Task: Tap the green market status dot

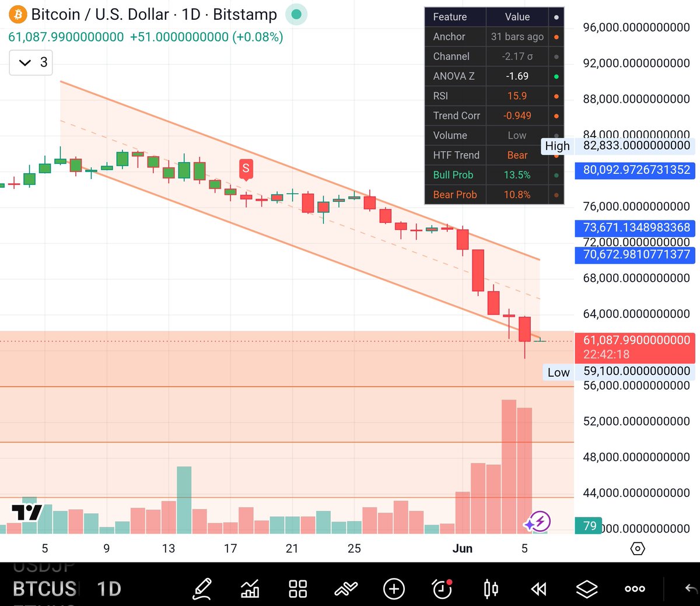Action: pyautogui.click(x=296, y=14)
